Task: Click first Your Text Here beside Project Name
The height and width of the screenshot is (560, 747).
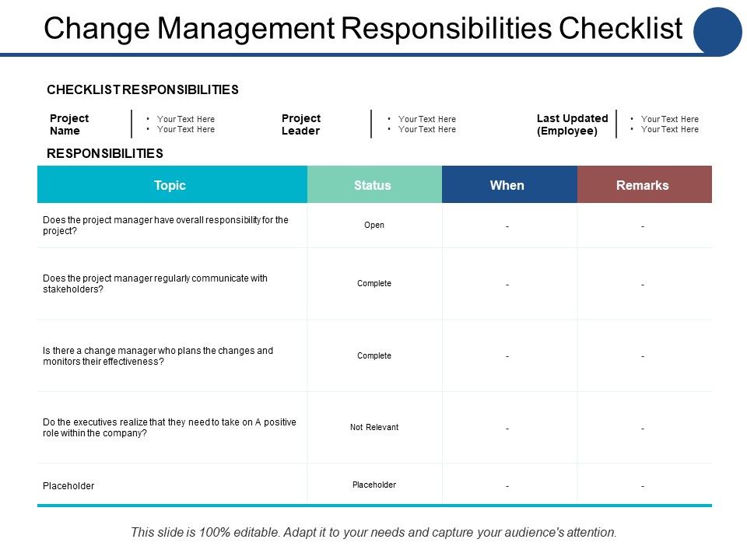Action: coord(186,119)
